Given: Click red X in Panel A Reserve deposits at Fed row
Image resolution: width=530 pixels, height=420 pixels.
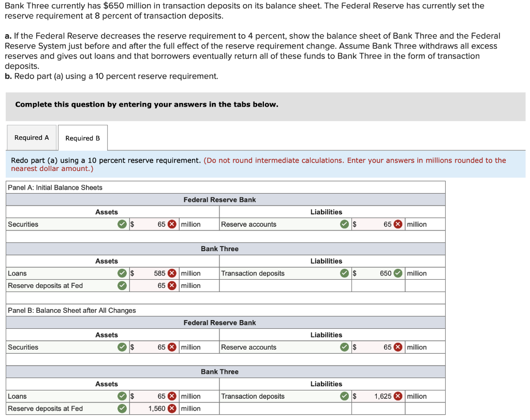Looking at the screenshot, I should (x=172, y=285).
